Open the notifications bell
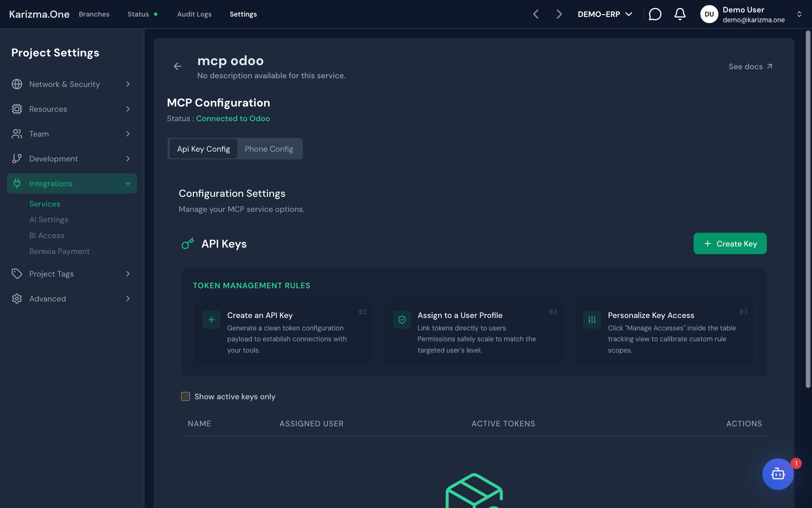The height and width of the screenshot is (508, 812). (680, 14)
